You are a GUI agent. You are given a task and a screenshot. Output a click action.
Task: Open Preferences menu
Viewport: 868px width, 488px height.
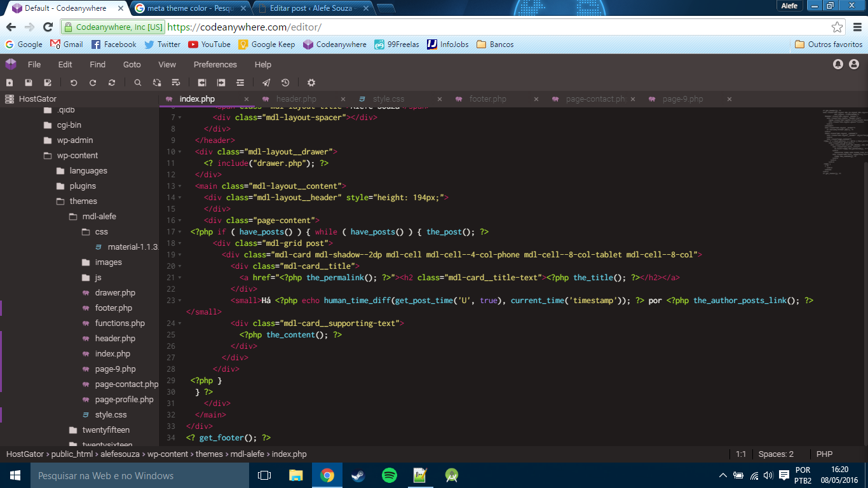[215, 64]
